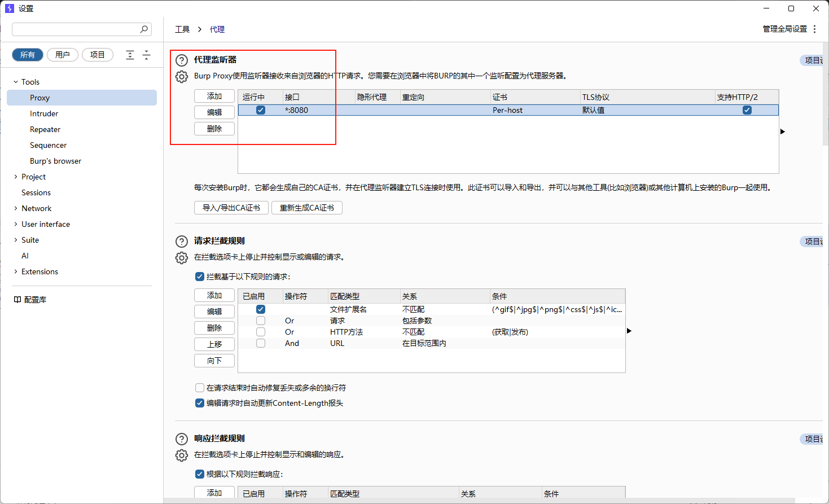Viewport: 829px width, 504px height.
Task: Click the collapse all sections icon
Action: pos(146,55)
